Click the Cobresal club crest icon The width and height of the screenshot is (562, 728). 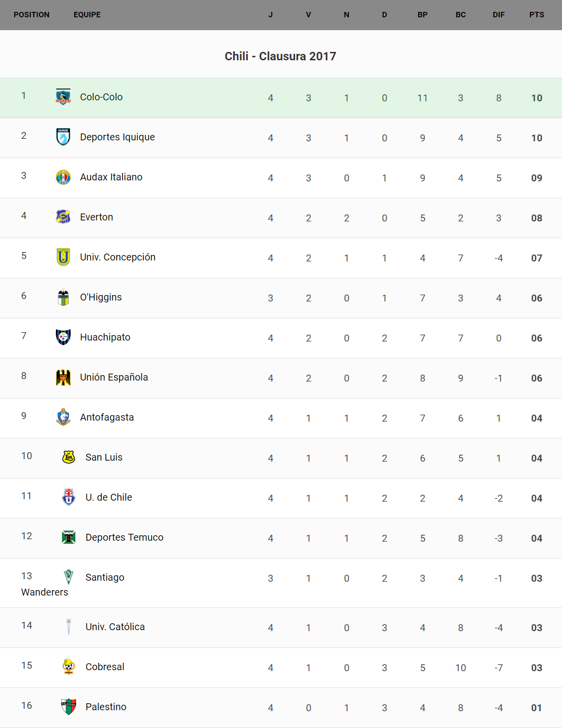[69, 667]
